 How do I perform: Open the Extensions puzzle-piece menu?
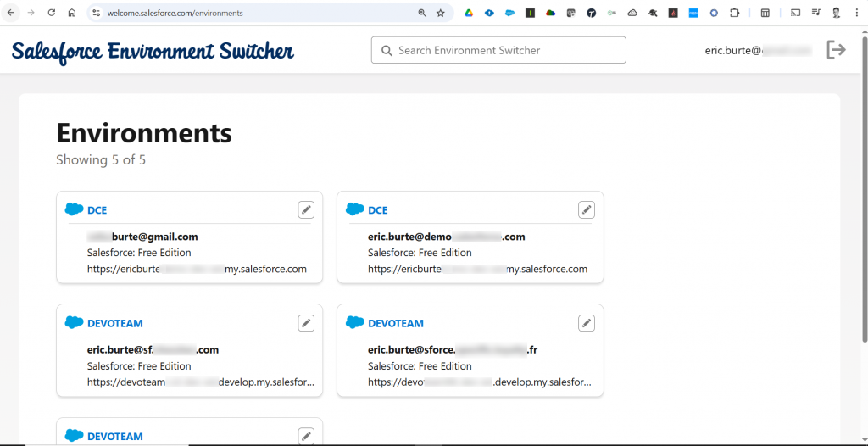734,13
